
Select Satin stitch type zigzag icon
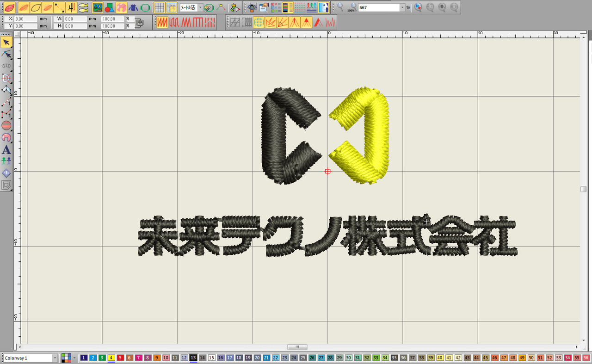pyautogui.click(x=162, y=22)
